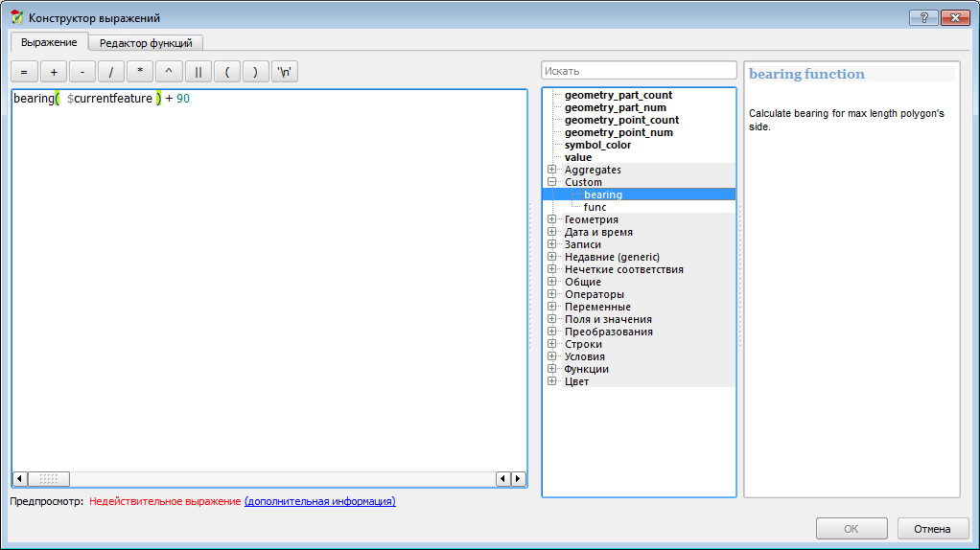
Task: Expand the Геометрия group
Action: point(552,219)
